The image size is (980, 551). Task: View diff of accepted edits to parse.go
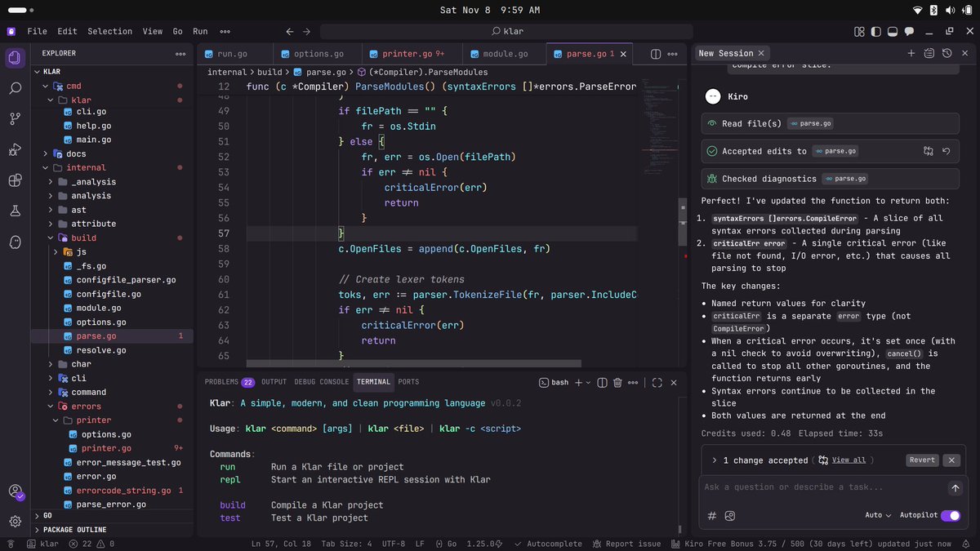click(x=928, y=151)
